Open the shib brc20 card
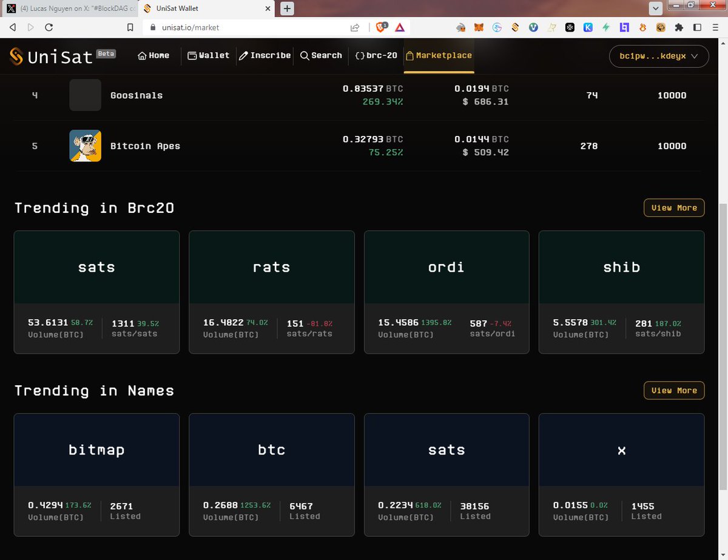Viewport: 728px width, 560px height. pos(622,292)
